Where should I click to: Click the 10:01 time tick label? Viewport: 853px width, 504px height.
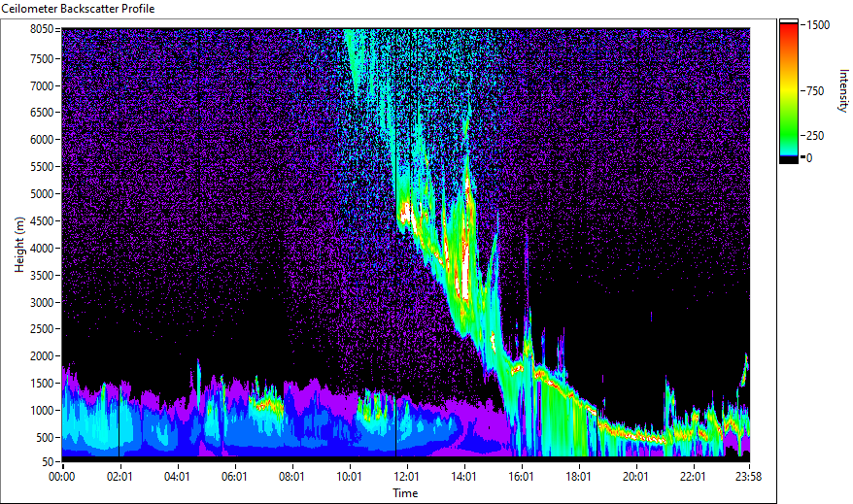coord(349,477)
